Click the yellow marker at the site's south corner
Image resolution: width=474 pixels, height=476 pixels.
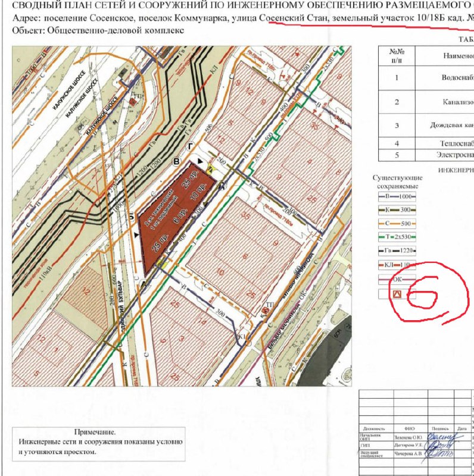(163, 263)
